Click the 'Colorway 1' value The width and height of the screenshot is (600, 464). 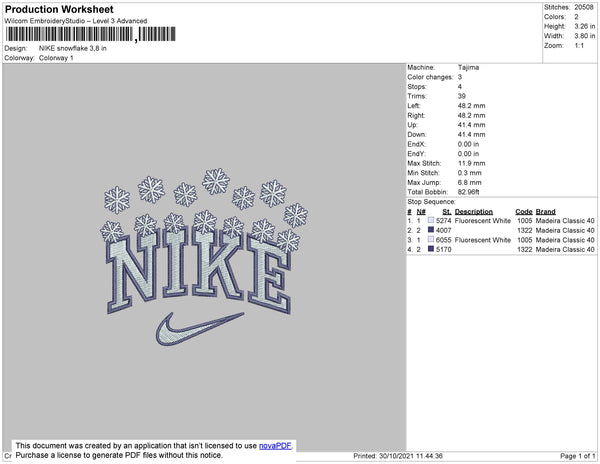pyautogui.click(x=56, y=58)
